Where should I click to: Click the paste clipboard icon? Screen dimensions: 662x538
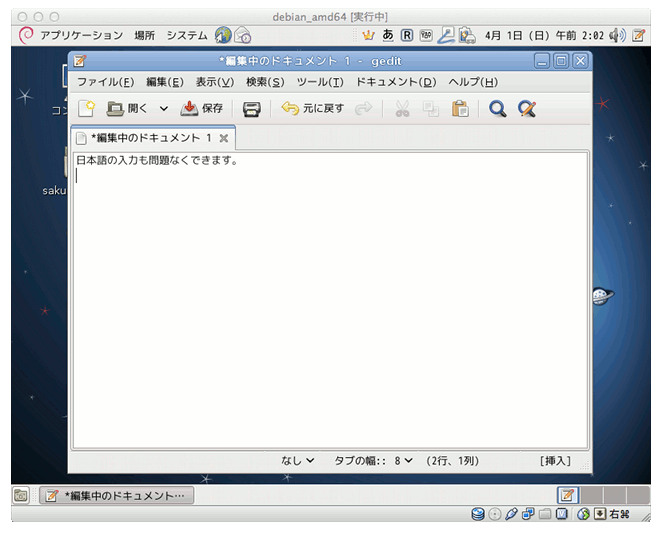click(460, 109)
